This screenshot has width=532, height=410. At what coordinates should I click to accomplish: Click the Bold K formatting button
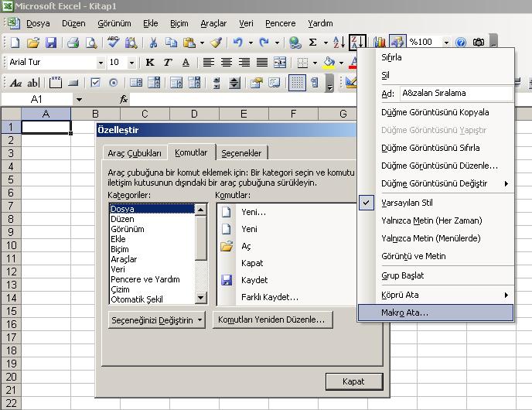(148, 63)
